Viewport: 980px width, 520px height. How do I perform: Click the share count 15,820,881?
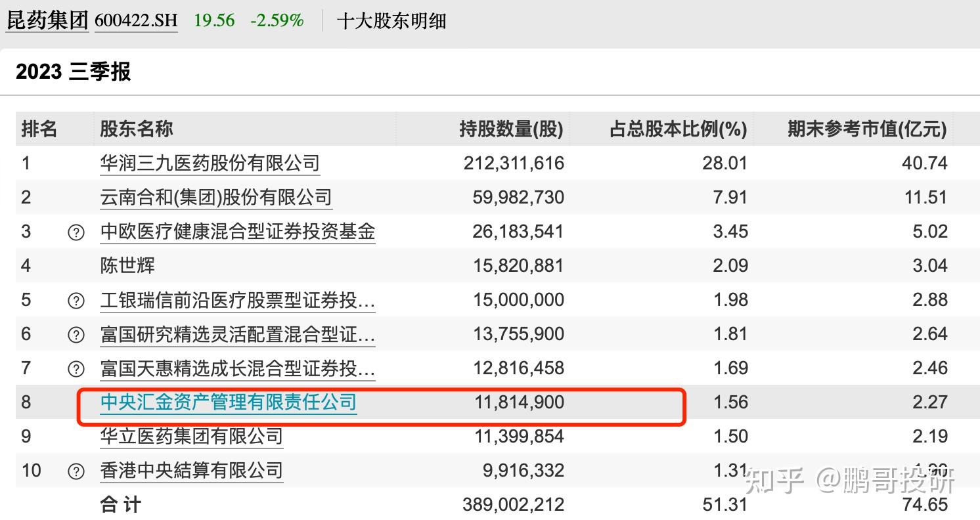coord(518,265)
